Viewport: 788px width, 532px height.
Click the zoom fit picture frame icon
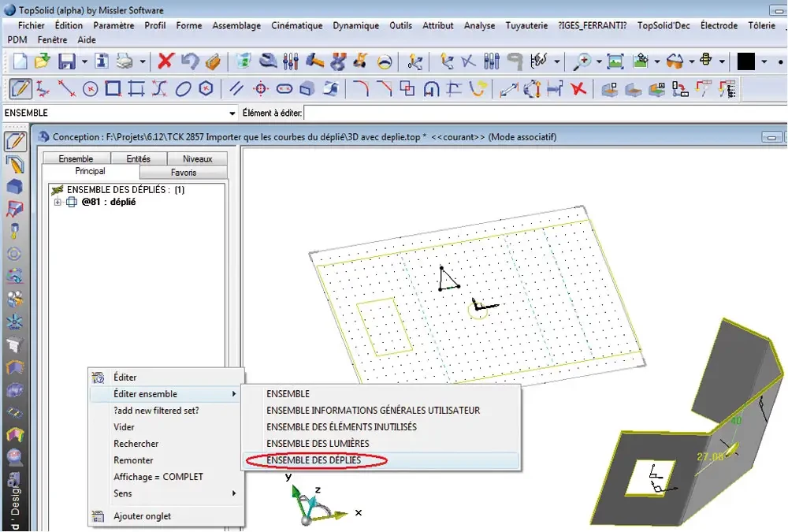(615, 61)
